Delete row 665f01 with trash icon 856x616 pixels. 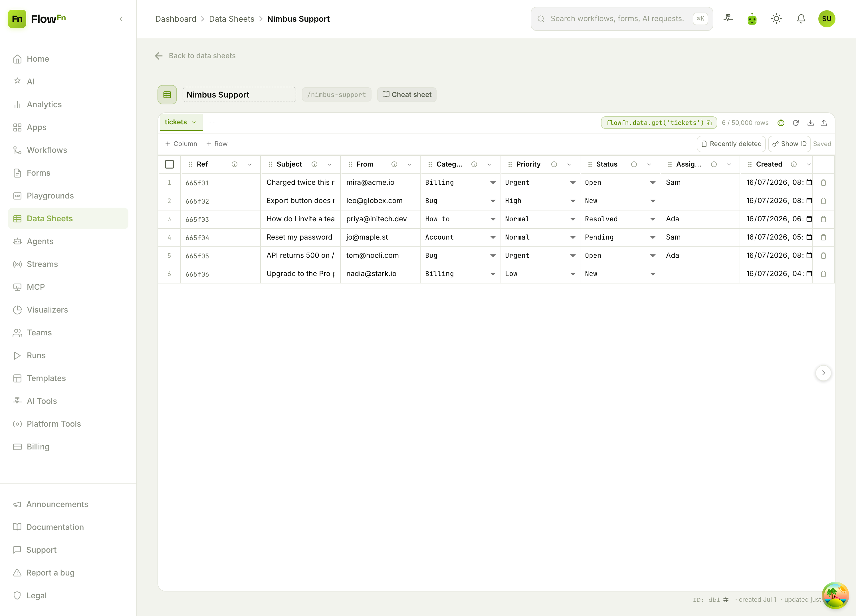[x=823, y=183]
